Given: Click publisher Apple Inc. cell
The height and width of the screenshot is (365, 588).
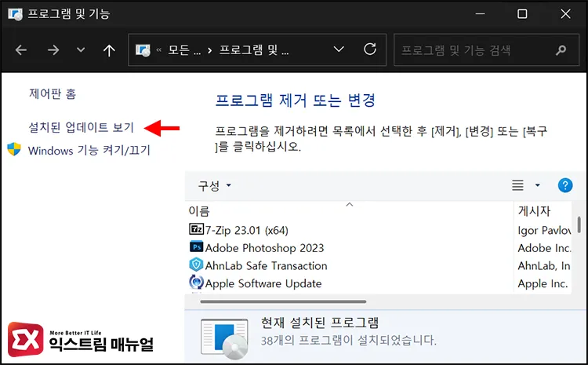Looking at the screenshot, I should [x=543, y=283].
